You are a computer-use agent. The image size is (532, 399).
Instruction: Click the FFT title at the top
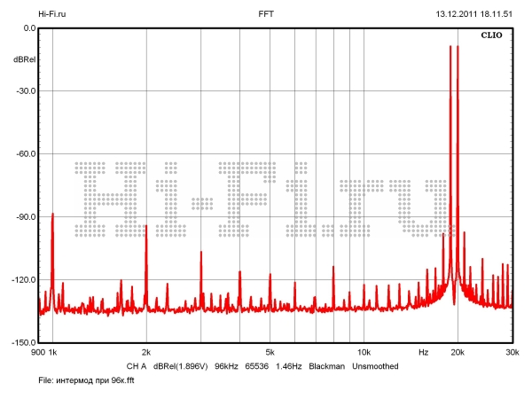tap(266, 14)
